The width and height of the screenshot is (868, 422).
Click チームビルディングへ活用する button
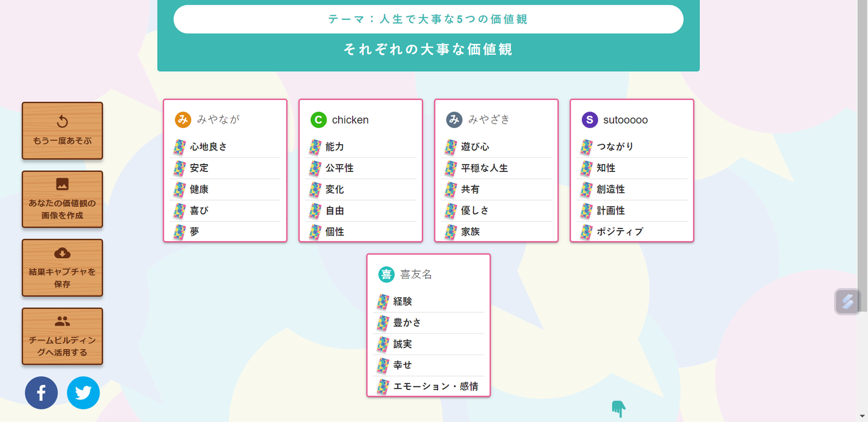tap(62, 337)
